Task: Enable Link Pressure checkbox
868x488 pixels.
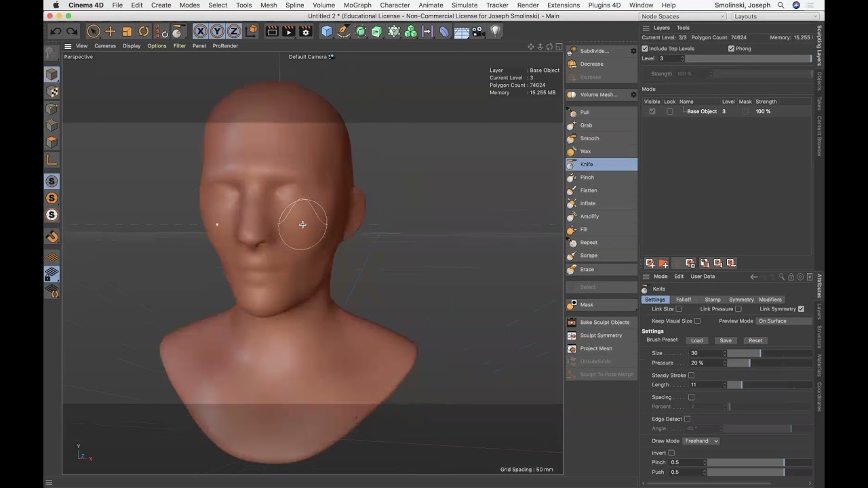Action: 738,309
